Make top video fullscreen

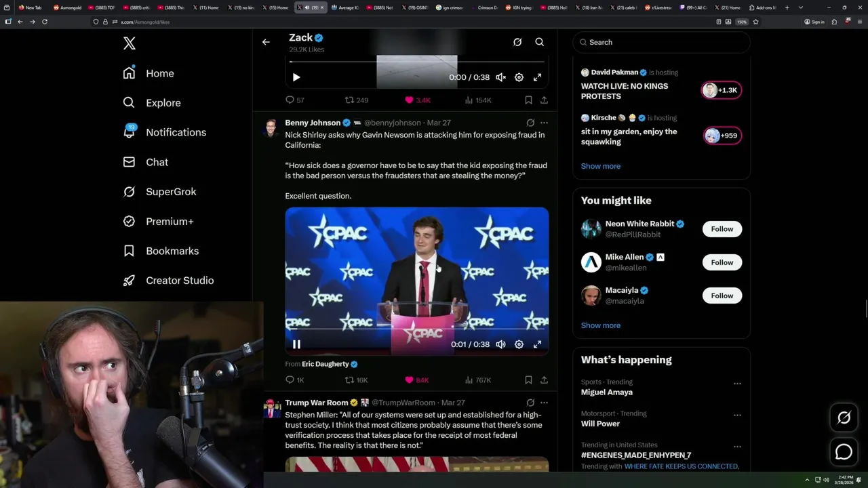coord(537,77)
